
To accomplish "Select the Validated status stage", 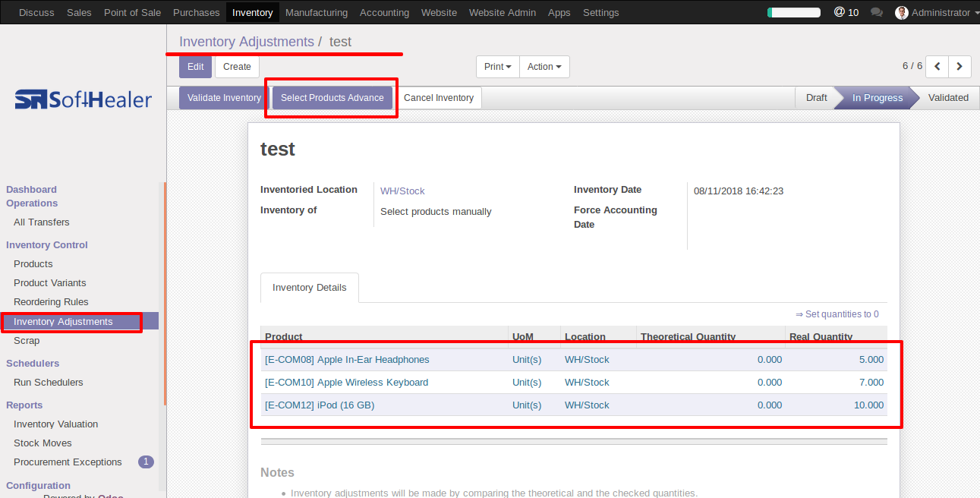I will coord(948,98).
